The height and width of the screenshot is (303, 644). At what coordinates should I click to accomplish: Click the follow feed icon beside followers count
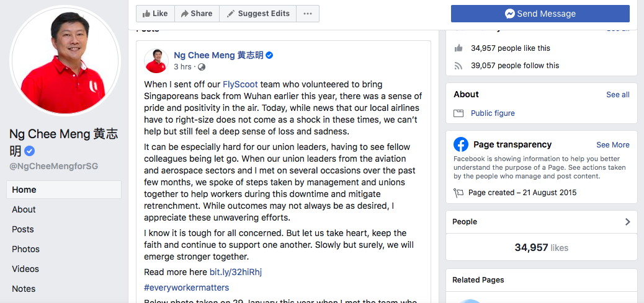[458, 66]
